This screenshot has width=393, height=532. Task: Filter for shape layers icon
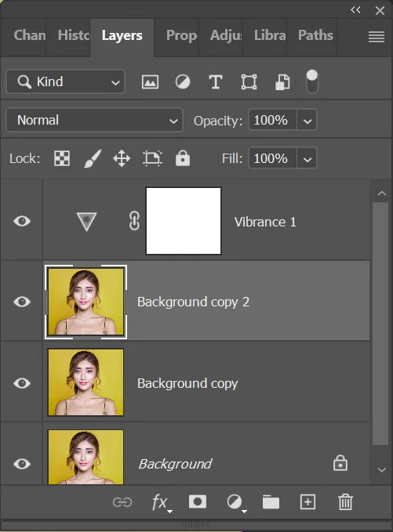249,81
